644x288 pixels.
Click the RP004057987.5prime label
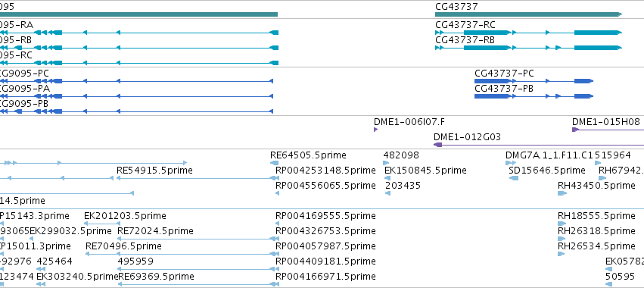click(325, 246)
